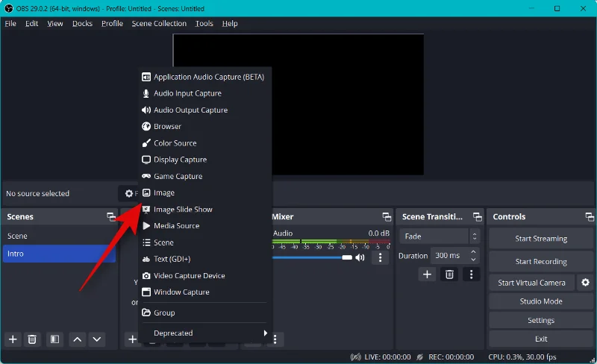The image size is (597, 364).
Task: Pop out the Scenes dock
Action: click(111, 217)
